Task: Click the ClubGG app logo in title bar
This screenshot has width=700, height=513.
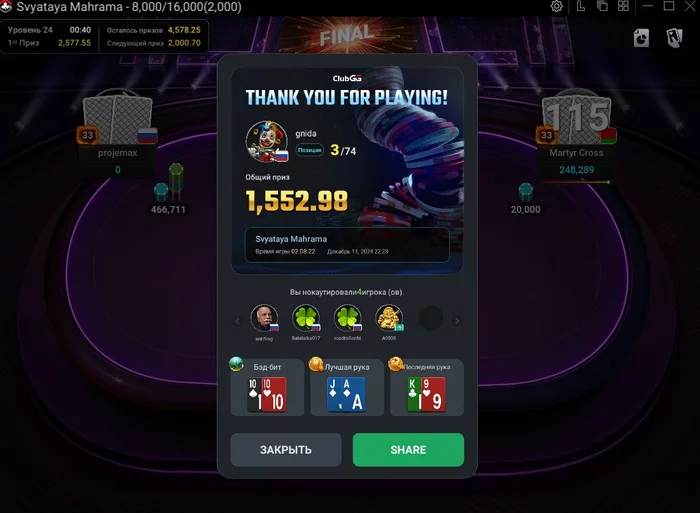Action: 6,6
